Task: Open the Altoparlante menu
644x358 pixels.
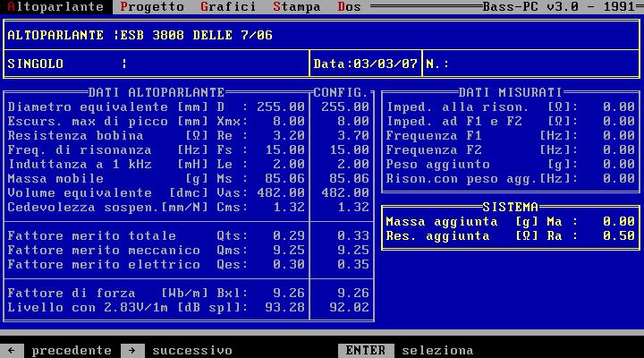Action: (x=55, y=6)
